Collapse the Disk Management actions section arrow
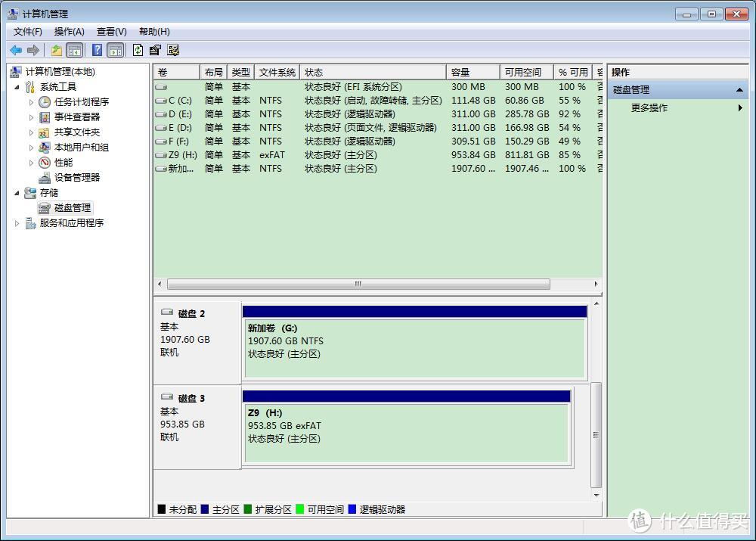Screen dimensions: 756x541 [739, 90]
